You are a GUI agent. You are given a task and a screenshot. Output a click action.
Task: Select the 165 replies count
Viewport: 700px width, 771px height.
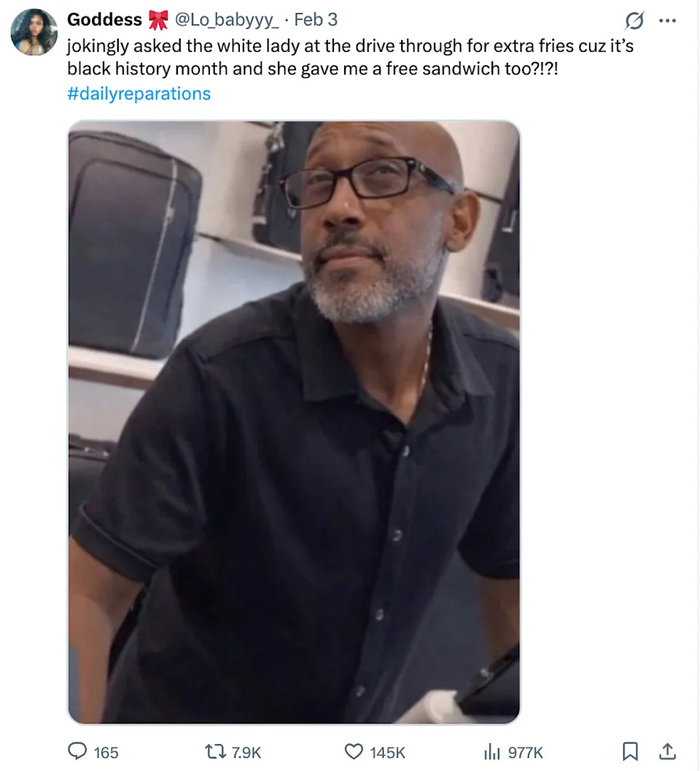tap(106, 752)
